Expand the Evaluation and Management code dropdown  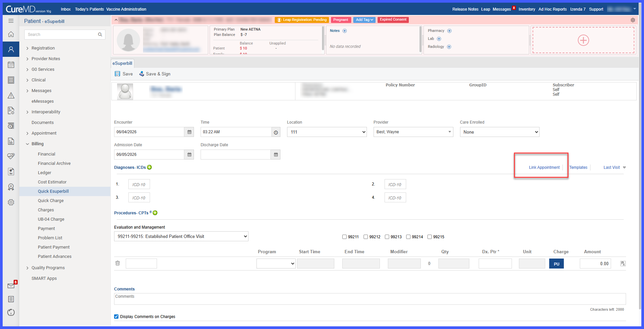click(x=181, y=236)
